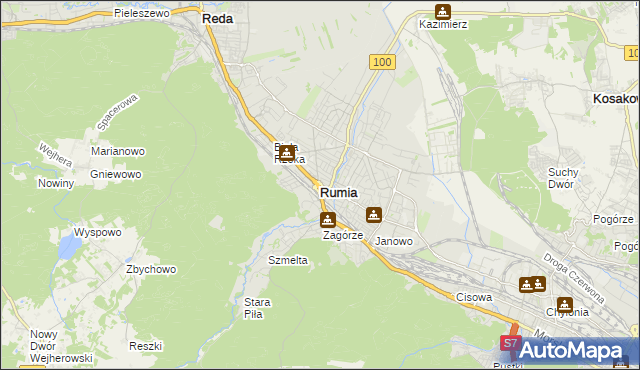
Task: Click the Janowo district name
Action: click(394, 241)
